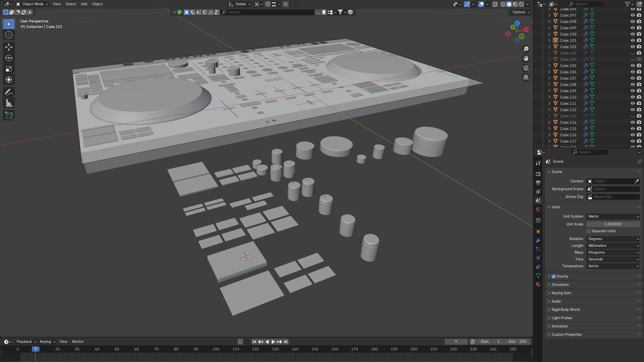This screenshot has height=362, width=644.
Task: Open the Length units dropdown
Action: pyautogui.click(x=613, y=246)
